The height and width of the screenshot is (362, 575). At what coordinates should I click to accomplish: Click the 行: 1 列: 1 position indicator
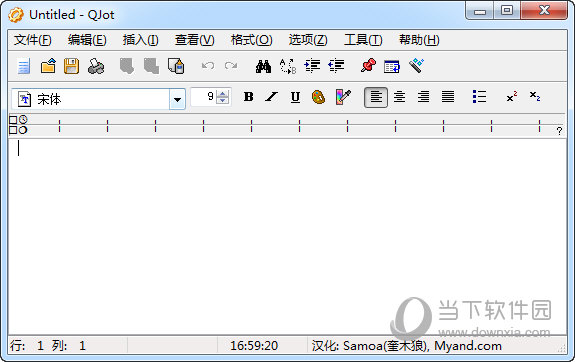tap(48, 346)
